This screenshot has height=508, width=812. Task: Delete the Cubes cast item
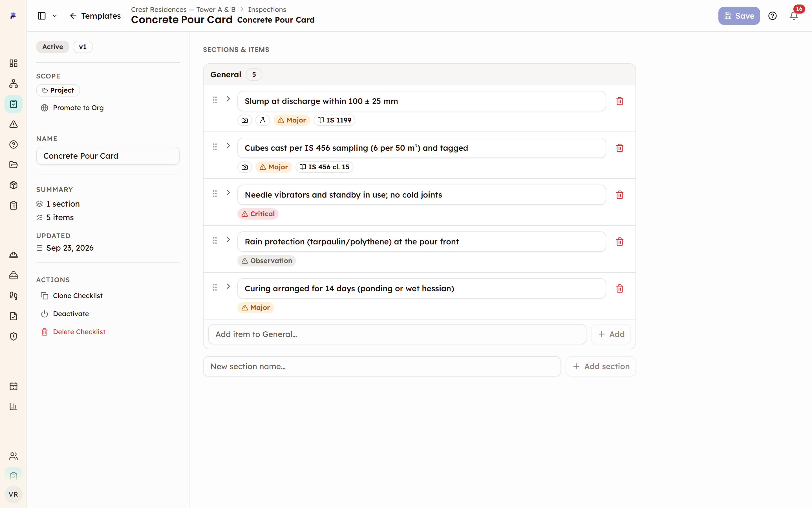point(619,148)
